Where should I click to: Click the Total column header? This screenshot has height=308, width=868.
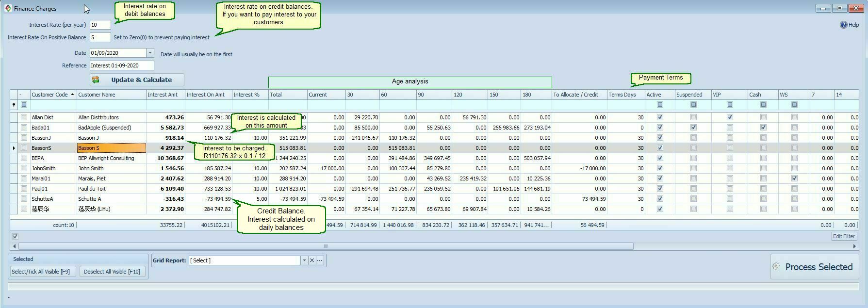(x=288, y=95)
